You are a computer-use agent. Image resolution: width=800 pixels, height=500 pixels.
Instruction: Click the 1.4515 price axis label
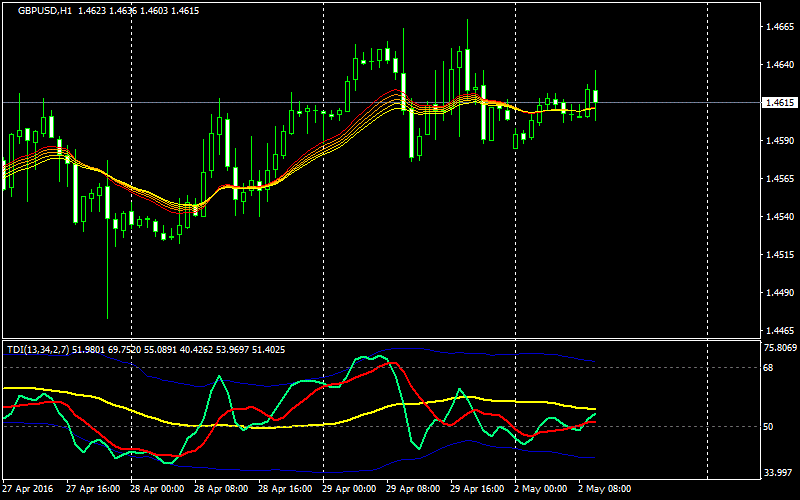pos(781,255)
